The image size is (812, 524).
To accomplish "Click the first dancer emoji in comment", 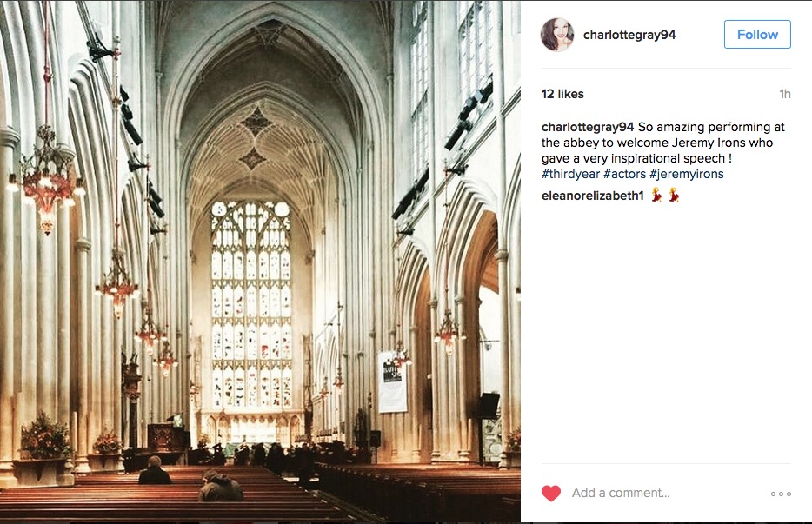I will point(659,196).
